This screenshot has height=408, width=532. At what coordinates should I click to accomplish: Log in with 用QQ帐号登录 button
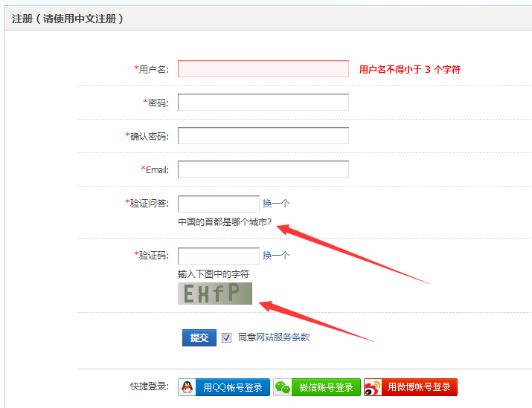point(224,387)
